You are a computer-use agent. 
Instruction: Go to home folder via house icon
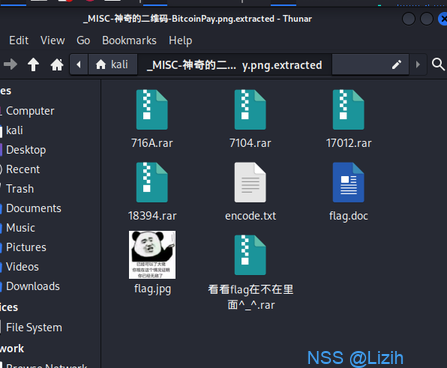[x=57, y=64]
